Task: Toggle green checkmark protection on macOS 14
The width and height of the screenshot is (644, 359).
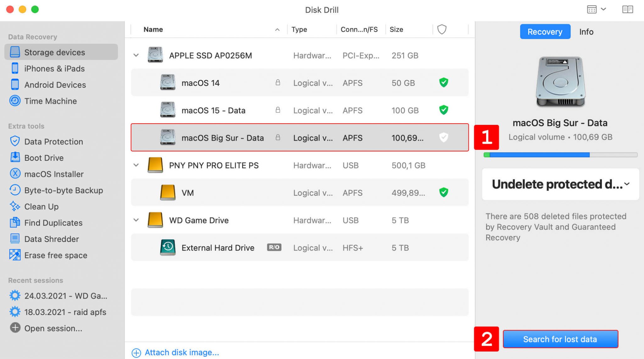Action: (x=443, y=83)
